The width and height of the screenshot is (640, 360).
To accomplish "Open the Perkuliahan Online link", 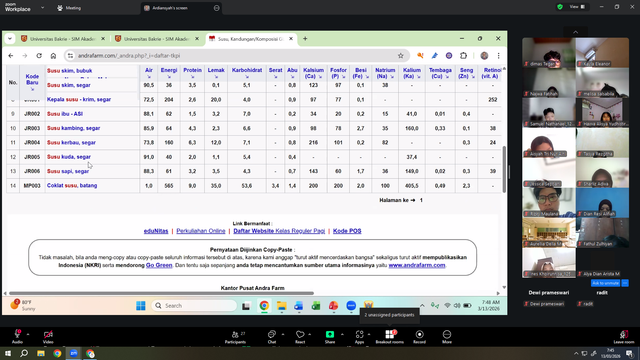I will [201, 231].
